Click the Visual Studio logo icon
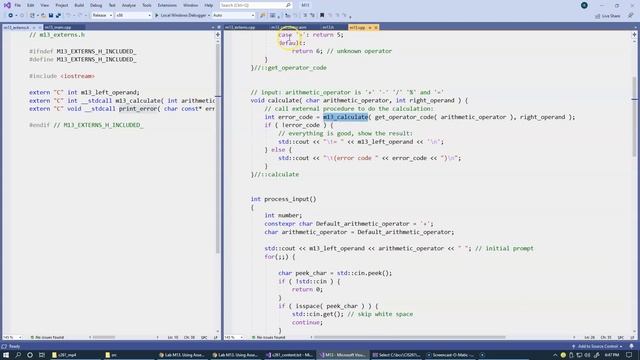The width and height of the screenshot is (640, 360). (x=7, y=5)
